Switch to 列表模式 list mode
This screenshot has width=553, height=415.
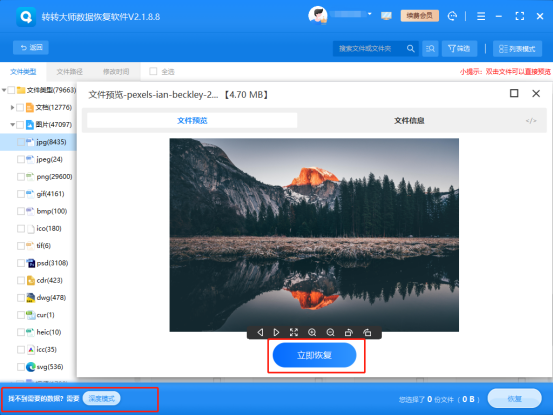[x=517, y=49]
